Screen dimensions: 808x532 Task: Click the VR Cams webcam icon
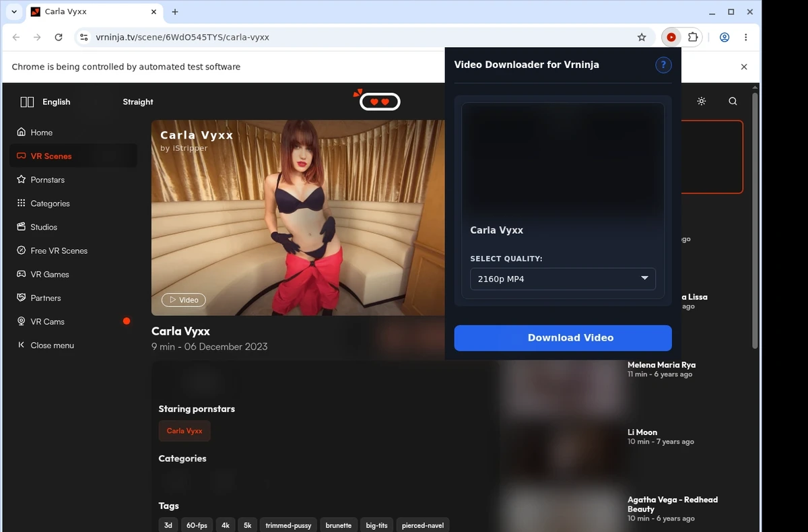[x=22, y=321]
